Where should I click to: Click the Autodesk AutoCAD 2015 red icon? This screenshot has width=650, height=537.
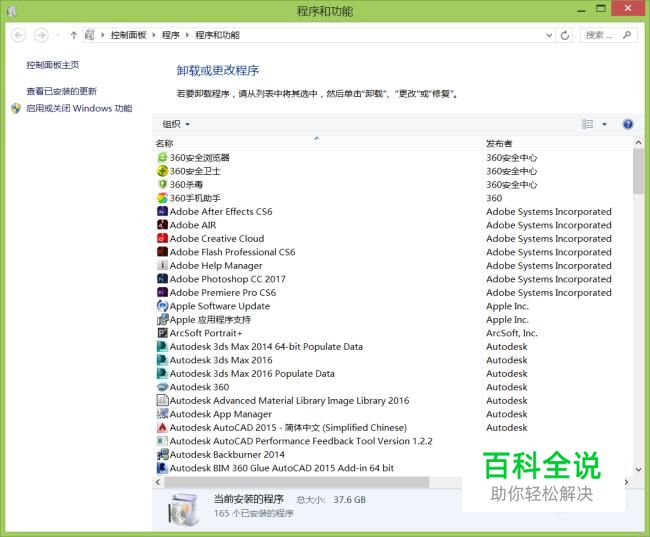click(162, 427)
